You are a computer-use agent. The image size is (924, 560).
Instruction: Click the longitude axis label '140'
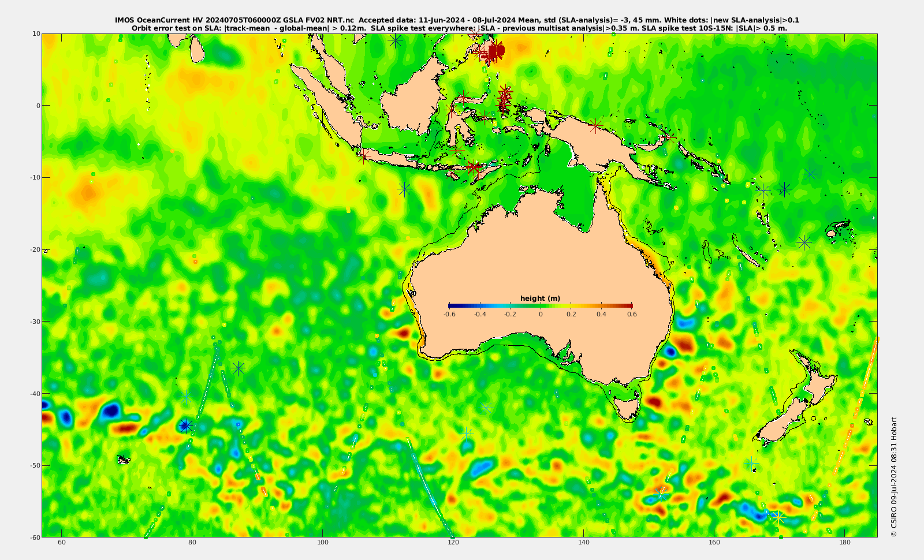(583, 542)
